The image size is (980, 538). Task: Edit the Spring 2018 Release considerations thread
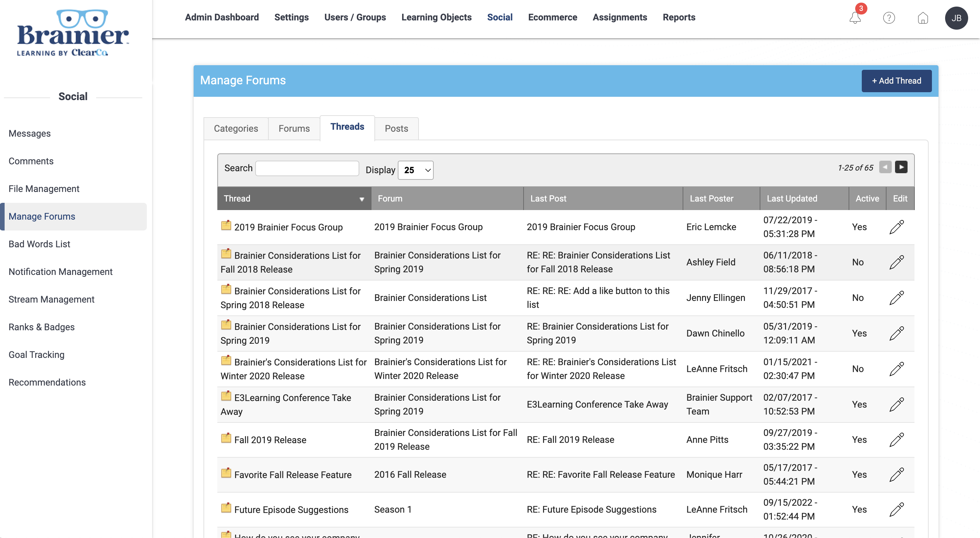click(896, 298)
